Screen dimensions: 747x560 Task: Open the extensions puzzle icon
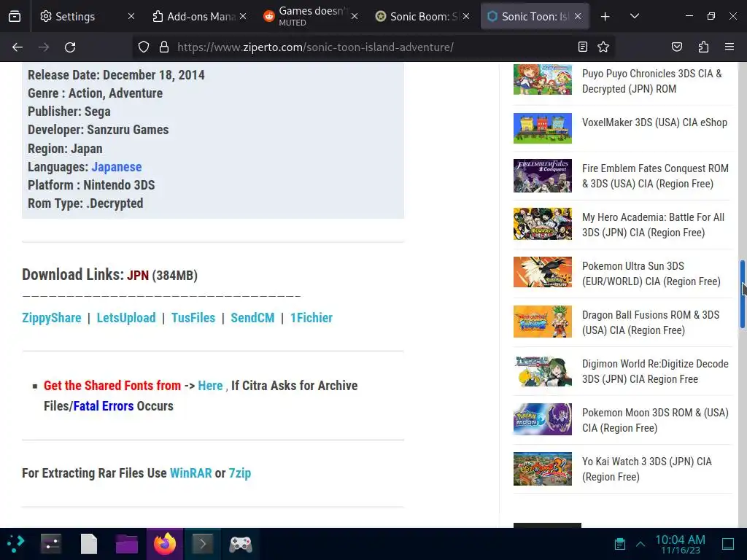coord(703,47)
